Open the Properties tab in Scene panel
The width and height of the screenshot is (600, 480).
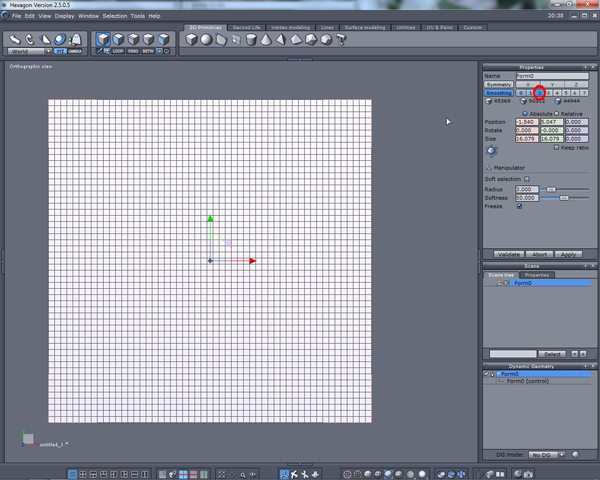pos(536,275)
